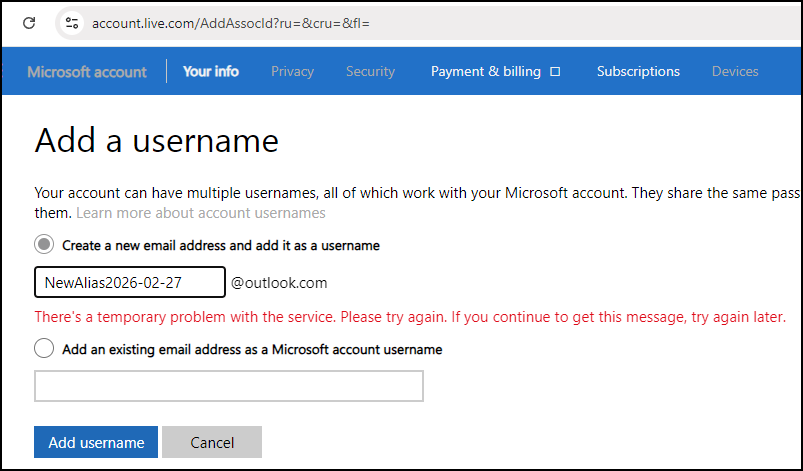
Task: Click the Add username button
Action: (96, 442)
